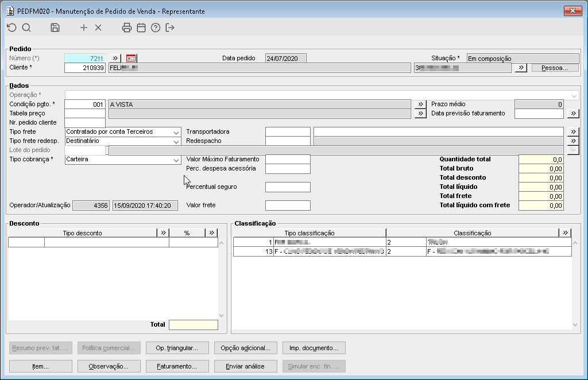Click the Redespacho code field
588x380 pixels.
pyautogui.click(x=288, y=141)
